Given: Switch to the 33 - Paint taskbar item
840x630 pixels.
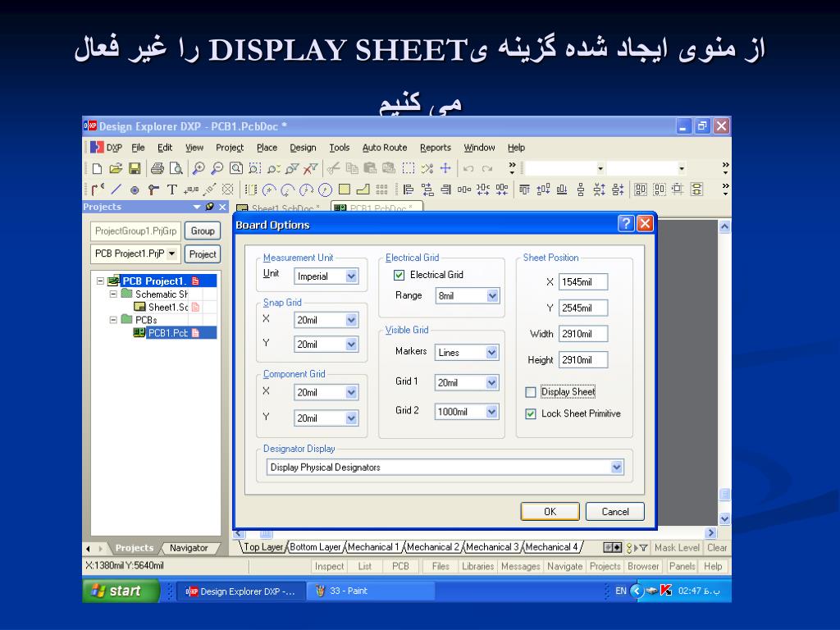Looking at the screenshot, I should point(371,591).
